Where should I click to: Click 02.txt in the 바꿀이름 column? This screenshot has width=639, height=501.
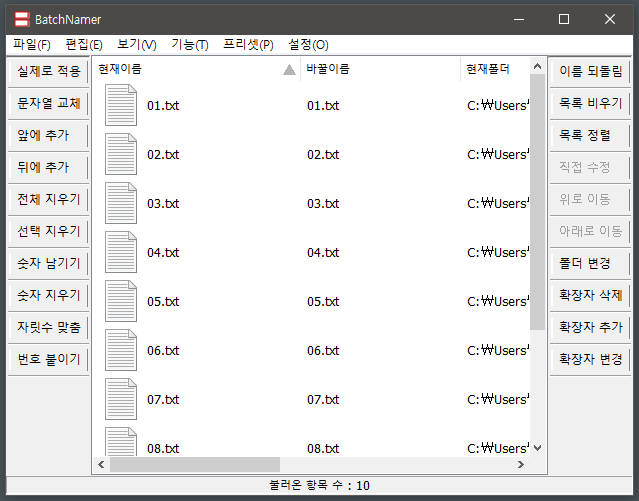[323, 154]
